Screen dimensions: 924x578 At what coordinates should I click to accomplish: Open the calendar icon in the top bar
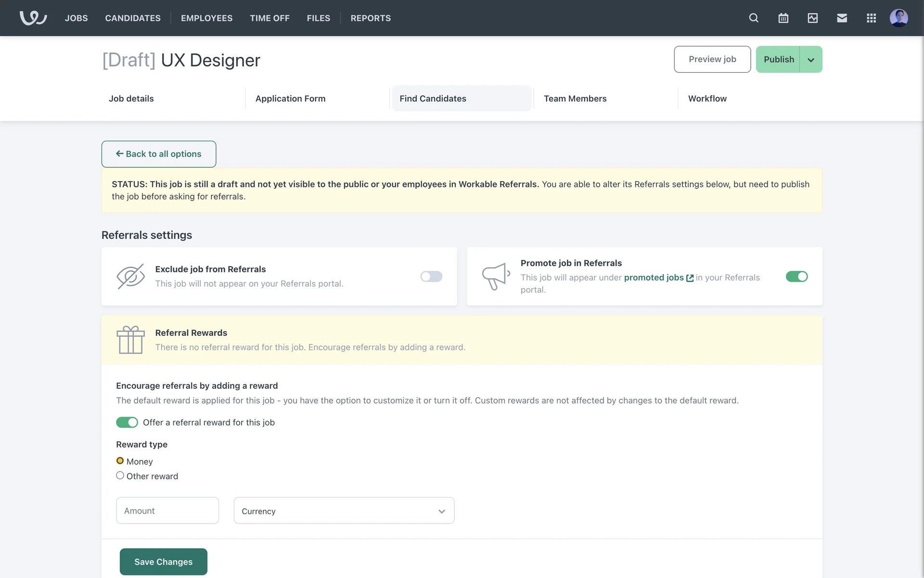click(783, 18)
